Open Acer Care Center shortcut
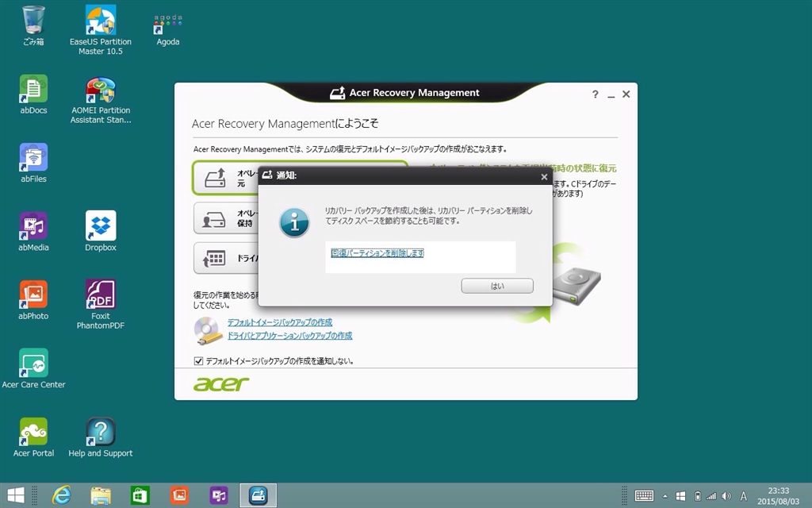The width and height of the screenshot is (812, 508). pos(33,368)
